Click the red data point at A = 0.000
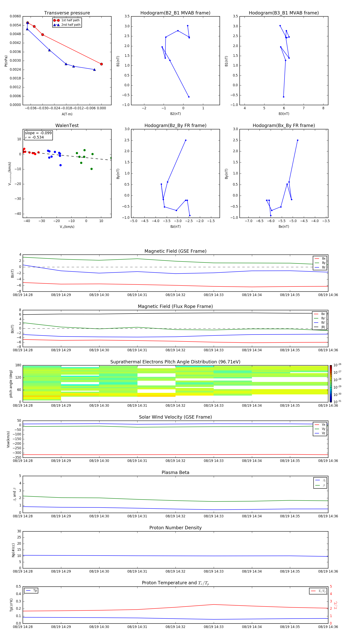Image resolution: width=351 pixels, height=644 pixels. tap(101, 64)
